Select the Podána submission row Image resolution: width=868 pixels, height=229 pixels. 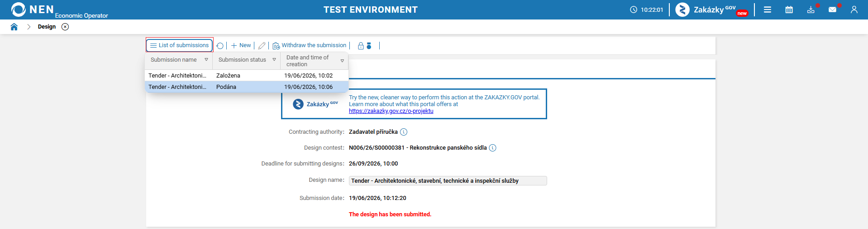(x=247, y=87)
